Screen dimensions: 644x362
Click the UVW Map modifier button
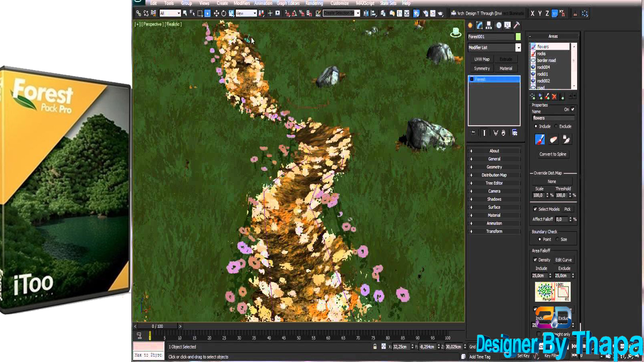[481, 59]
